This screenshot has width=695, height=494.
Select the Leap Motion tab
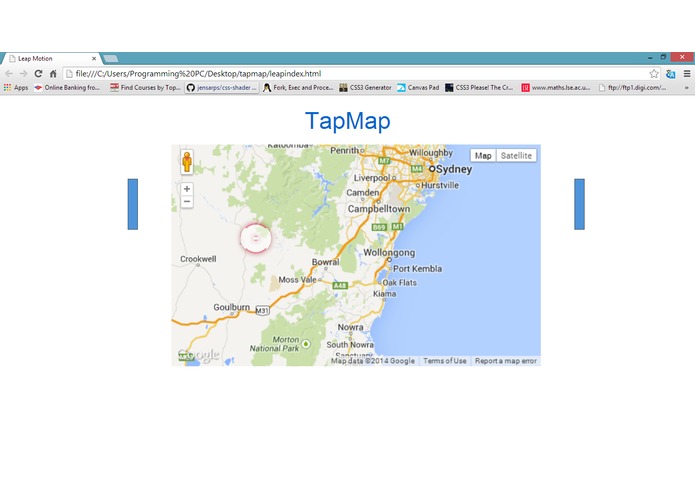(x=51, y=58)
